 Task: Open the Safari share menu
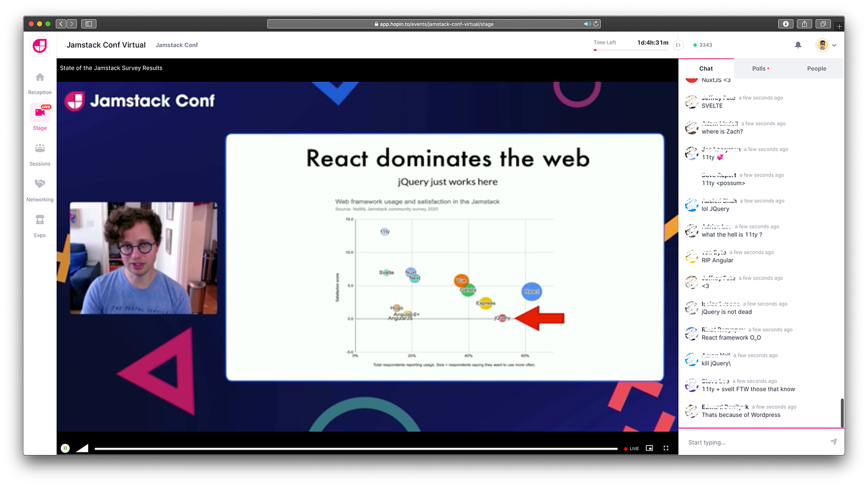tap(804, 24)
